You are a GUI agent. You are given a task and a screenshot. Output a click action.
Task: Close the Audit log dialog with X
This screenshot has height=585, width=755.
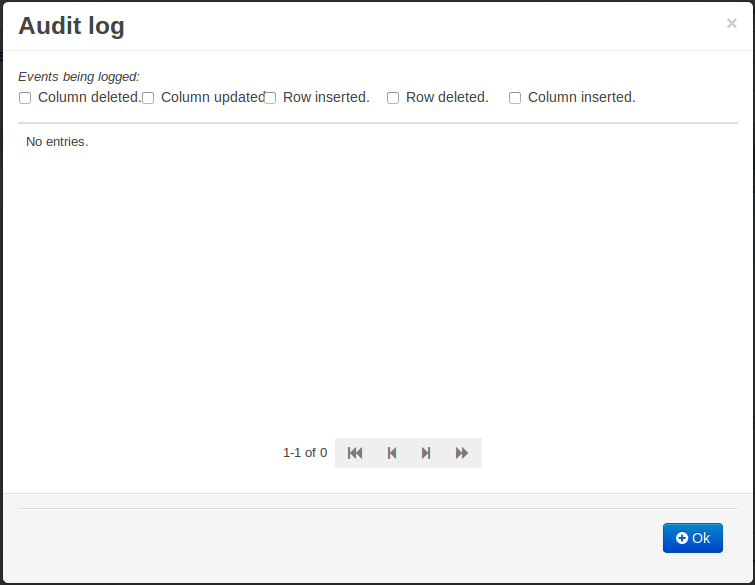click(731, 23)
